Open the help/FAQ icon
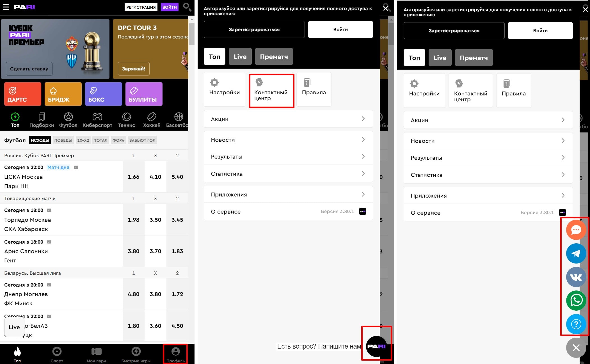 (576, 324)
